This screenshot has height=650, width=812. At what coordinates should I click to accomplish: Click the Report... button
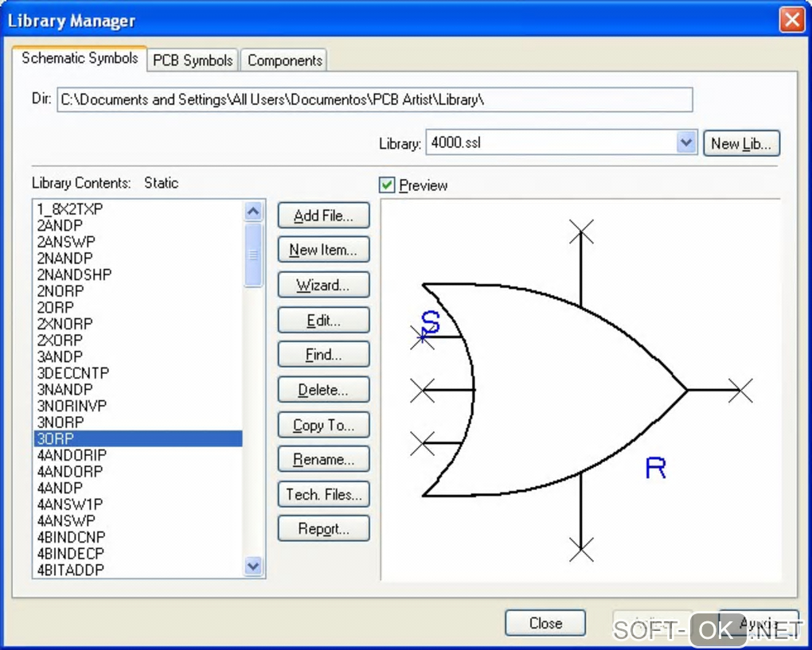point(324,528)
